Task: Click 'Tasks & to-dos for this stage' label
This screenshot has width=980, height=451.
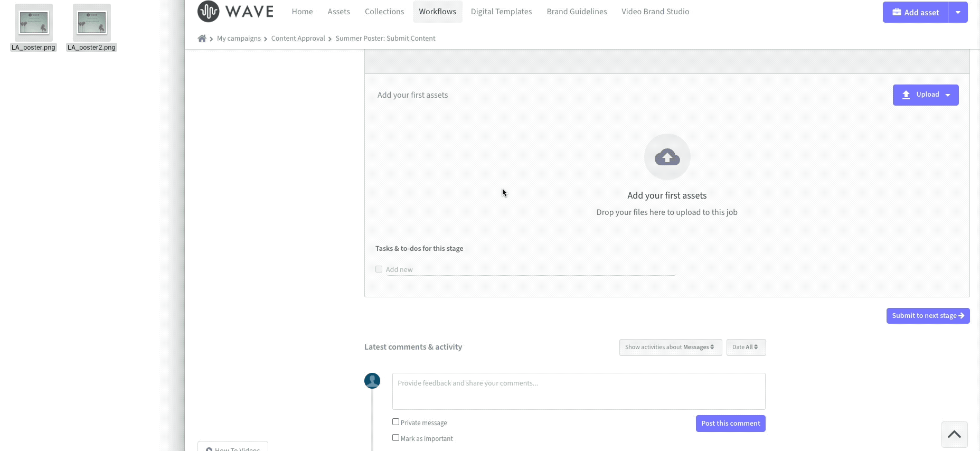Action: 419,249
